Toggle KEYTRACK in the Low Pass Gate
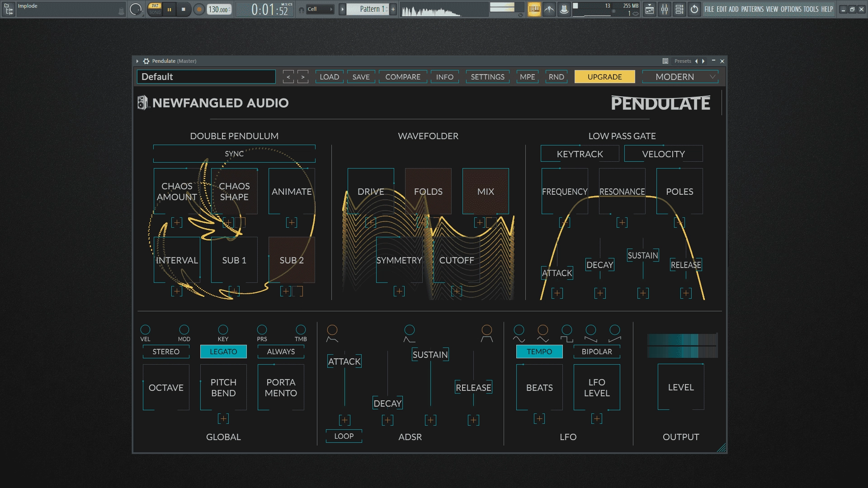The height and width of the screenshot is (488, 868). tap(580, 154)
